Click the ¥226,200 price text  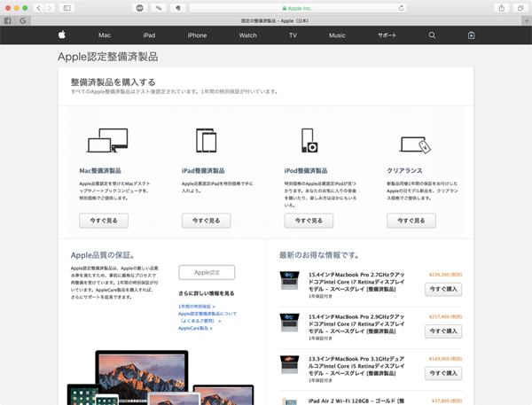tap(445, 275)
